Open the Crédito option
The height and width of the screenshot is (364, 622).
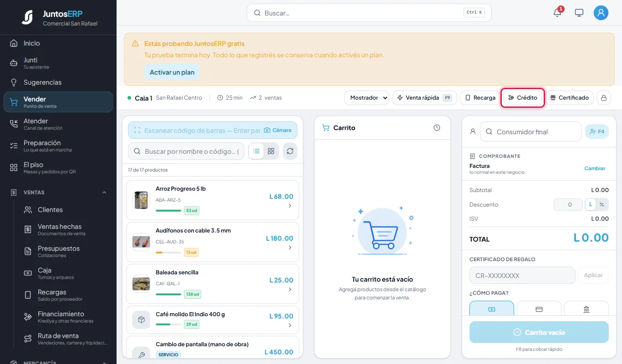523,98
